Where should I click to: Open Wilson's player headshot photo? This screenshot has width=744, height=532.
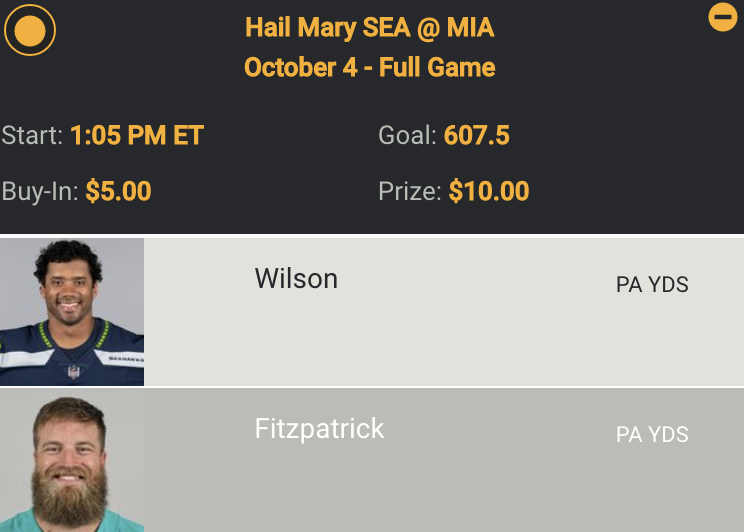[72, 312]
